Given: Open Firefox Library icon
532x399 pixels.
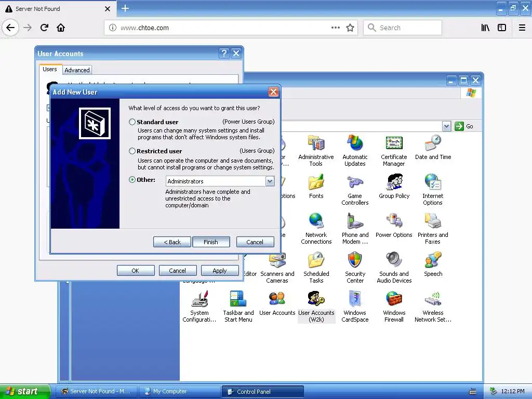Looking at the screenshot, I should tap(485, 28).
